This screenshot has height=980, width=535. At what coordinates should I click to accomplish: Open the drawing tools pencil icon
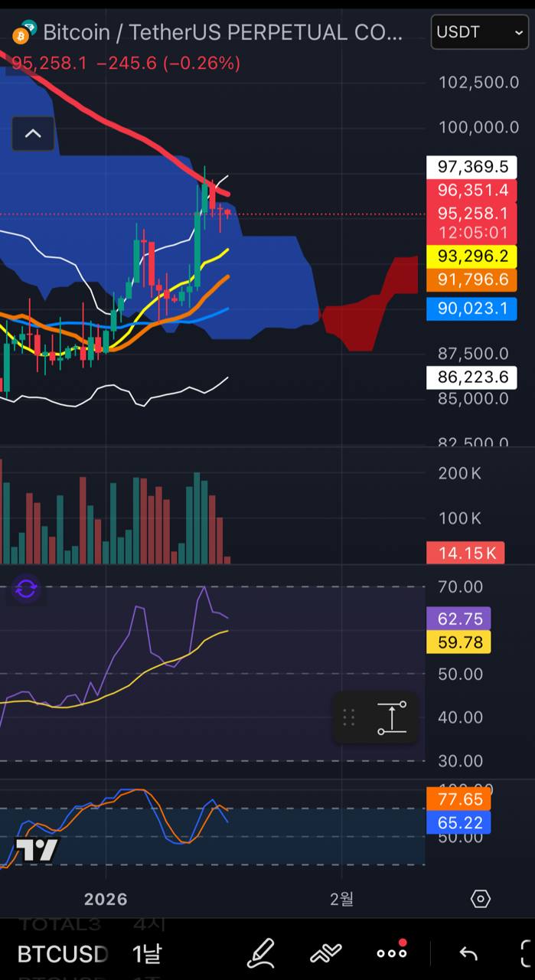point(261,953)
